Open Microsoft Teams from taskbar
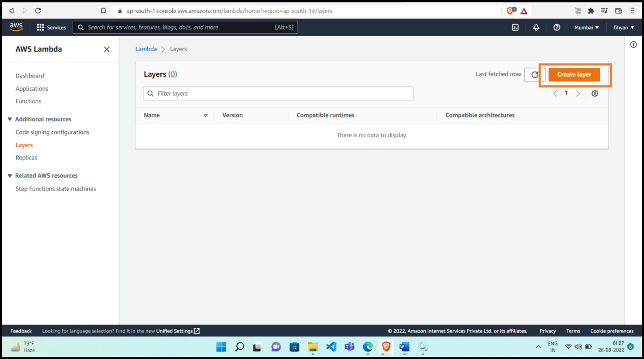 [x=349, y=347]
